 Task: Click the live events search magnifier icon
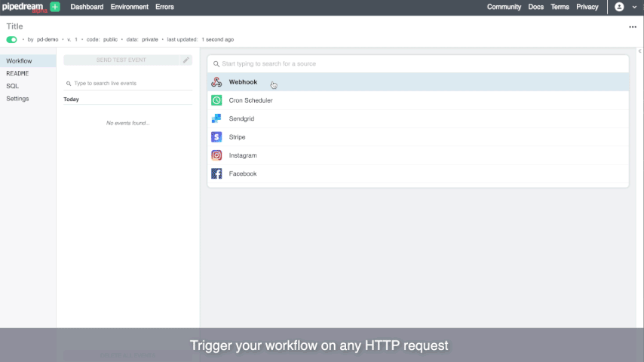[x=69, y=84]
